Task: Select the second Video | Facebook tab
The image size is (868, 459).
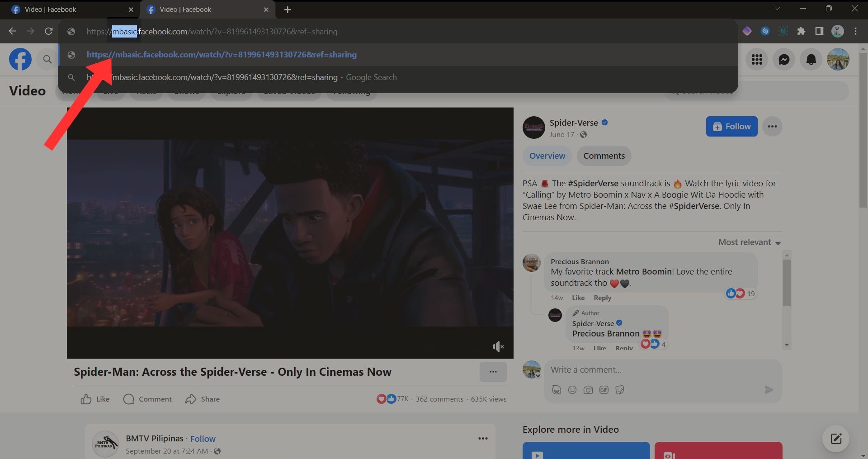Action: (x=208, y=9)
